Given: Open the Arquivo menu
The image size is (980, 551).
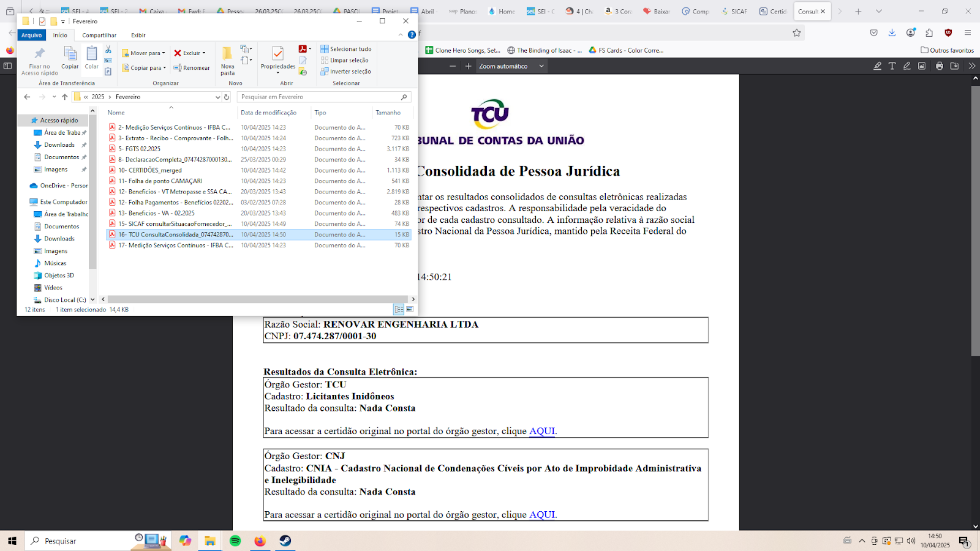Looking at the screenshot, I should [x=31, y=35].
